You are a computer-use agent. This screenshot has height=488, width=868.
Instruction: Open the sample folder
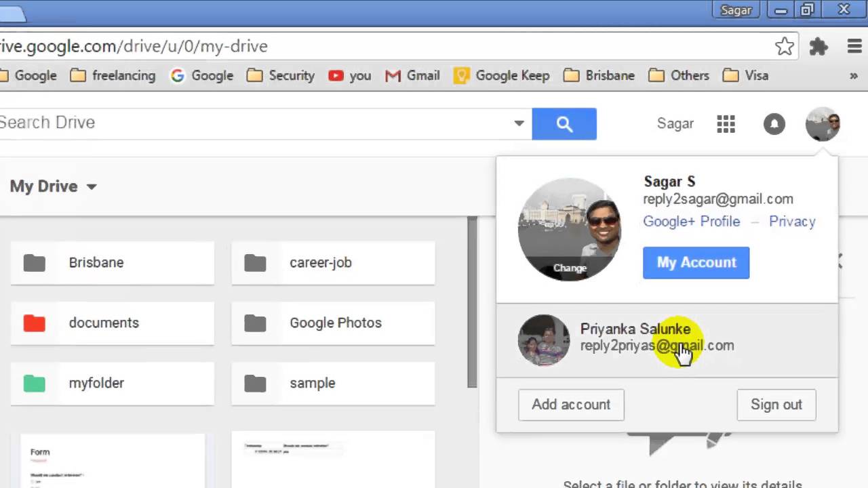pyautogui.click(x=333, y=383)
